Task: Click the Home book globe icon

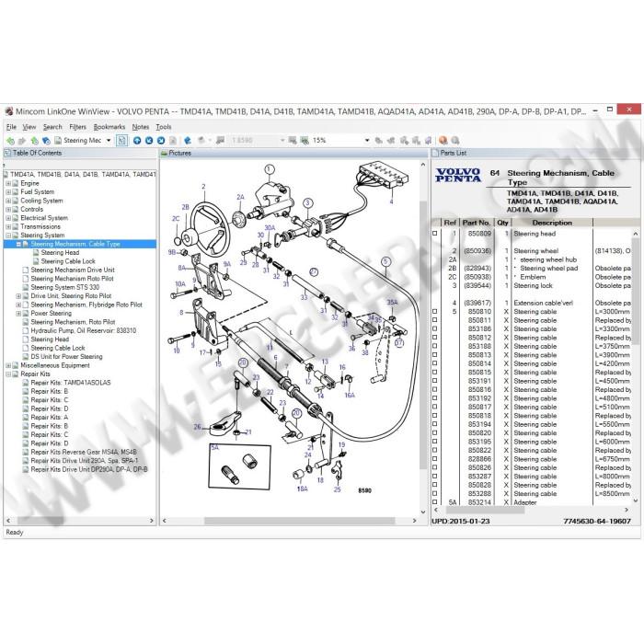Action: 46,141
